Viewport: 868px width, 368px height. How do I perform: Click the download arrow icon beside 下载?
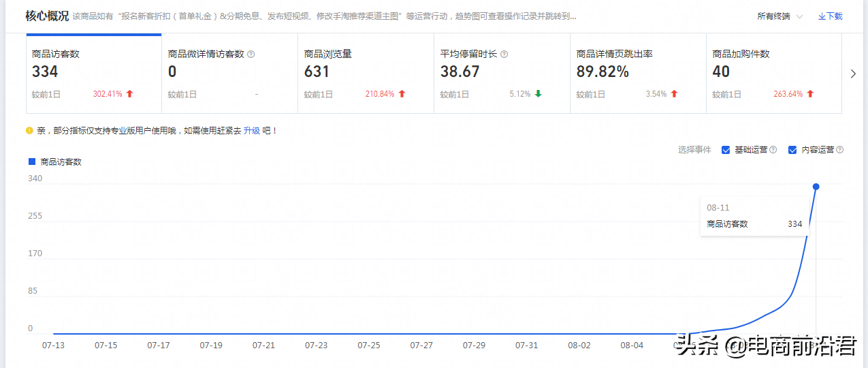click(822, 16)
